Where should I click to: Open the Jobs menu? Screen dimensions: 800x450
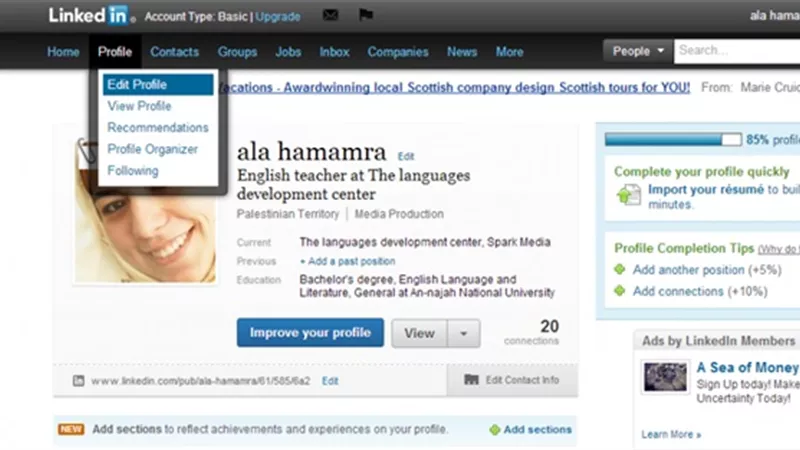tap(288, 52)
